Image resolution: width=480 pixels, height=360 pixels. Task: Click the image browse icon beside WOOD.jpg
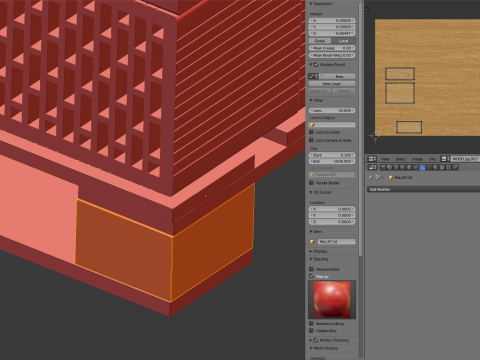pos(445,159)
